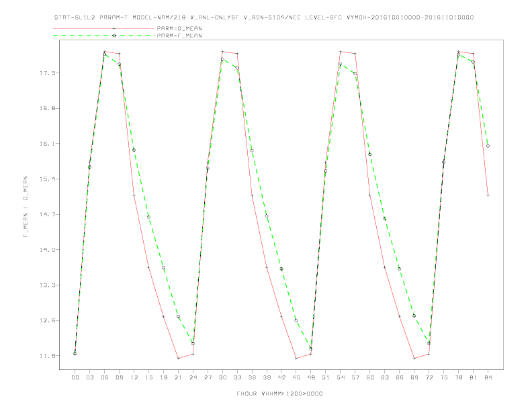
Task: Click x-axis tick label 48
Action: pos(311,377)
